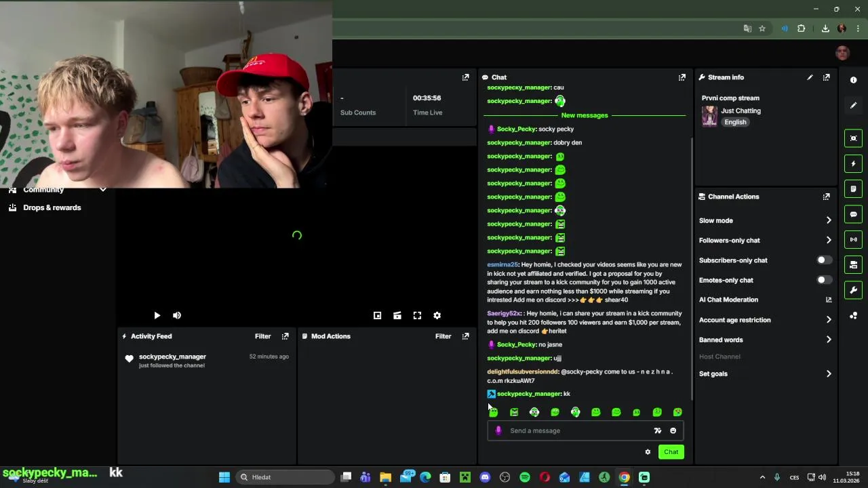Open Filter in Activity Feed panel
The width and height of the screenshot is (868, 488).
tap(262, 336)
